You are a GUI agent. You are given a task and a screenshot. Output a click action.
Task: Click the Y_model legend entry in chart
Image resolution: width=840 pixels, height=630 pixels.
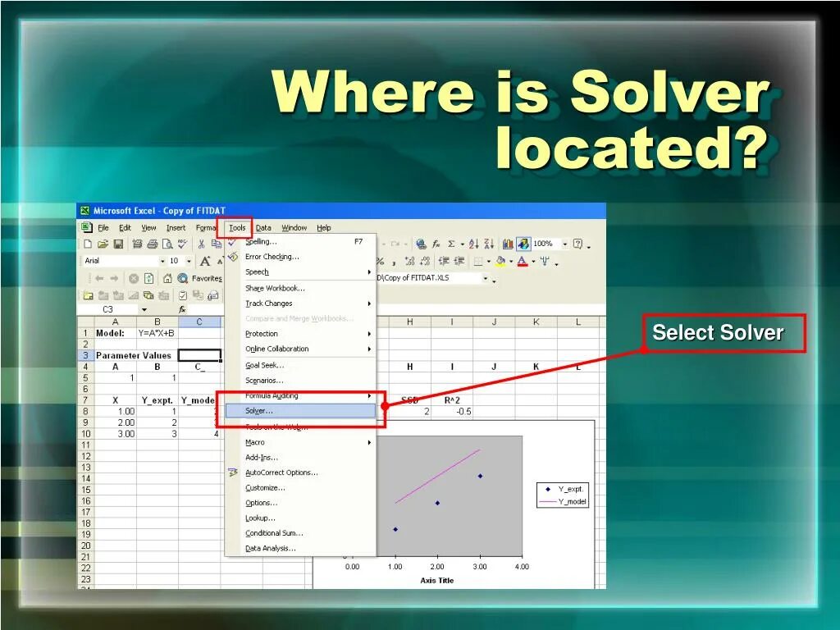[563, 501]
